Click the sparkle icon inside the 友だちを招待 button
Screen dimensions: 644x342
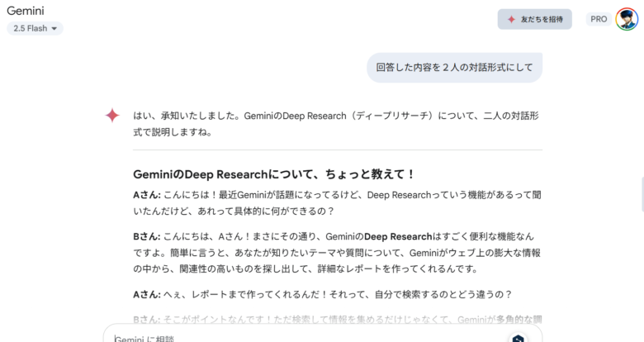(511, 19)
